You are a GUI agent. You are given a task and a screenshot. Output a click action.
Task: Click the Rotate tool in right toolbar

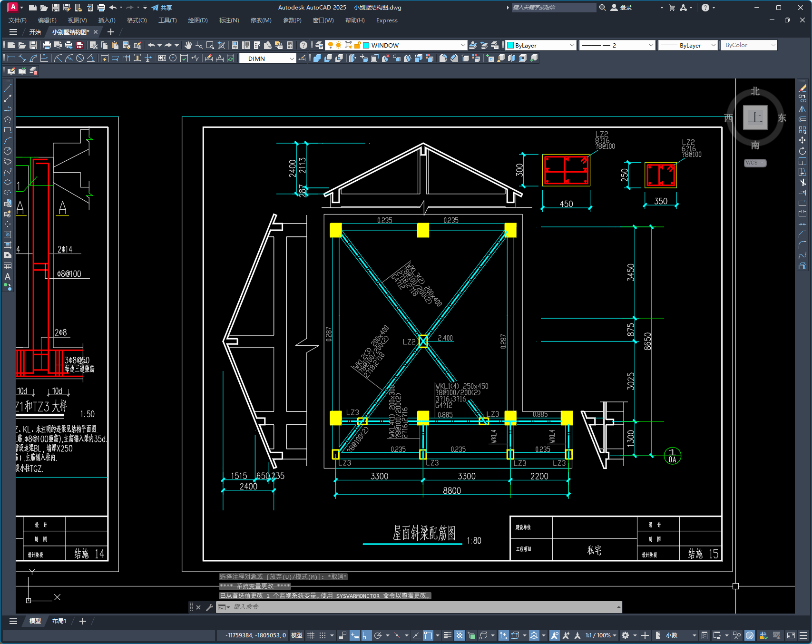pos(802,151)
